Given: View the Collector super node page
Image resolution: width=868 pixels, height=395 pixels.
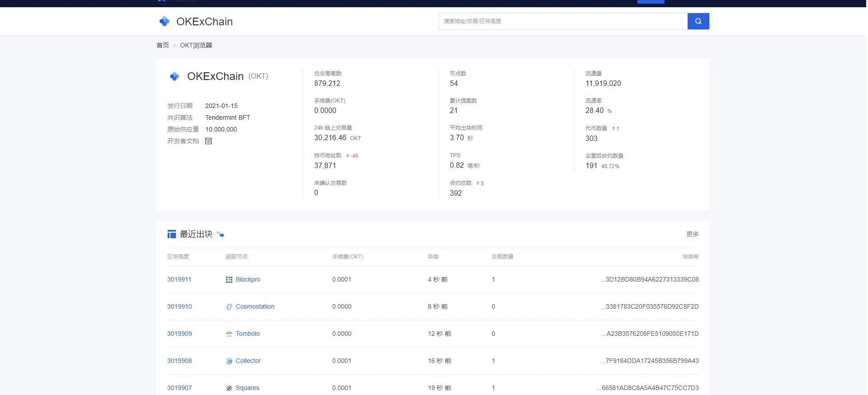Looking at the screenshot, I should pos(248,361).
